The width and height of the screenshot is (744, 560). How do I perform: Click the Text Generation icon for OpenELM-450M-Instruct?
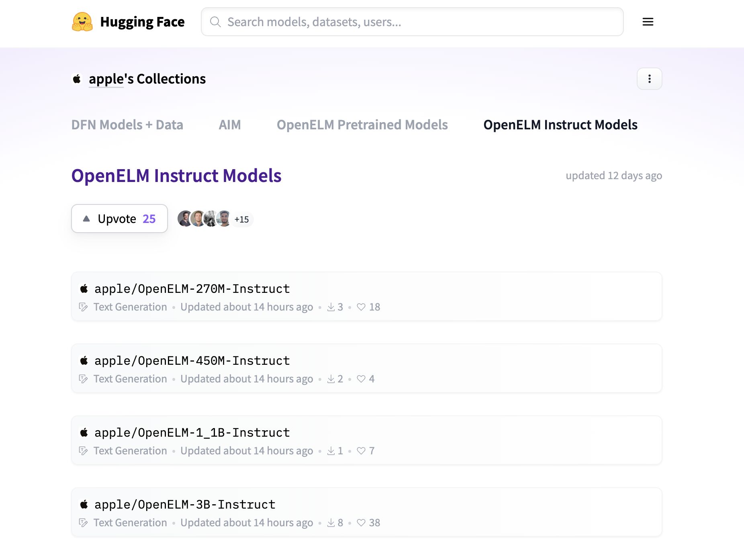[83, 379]
